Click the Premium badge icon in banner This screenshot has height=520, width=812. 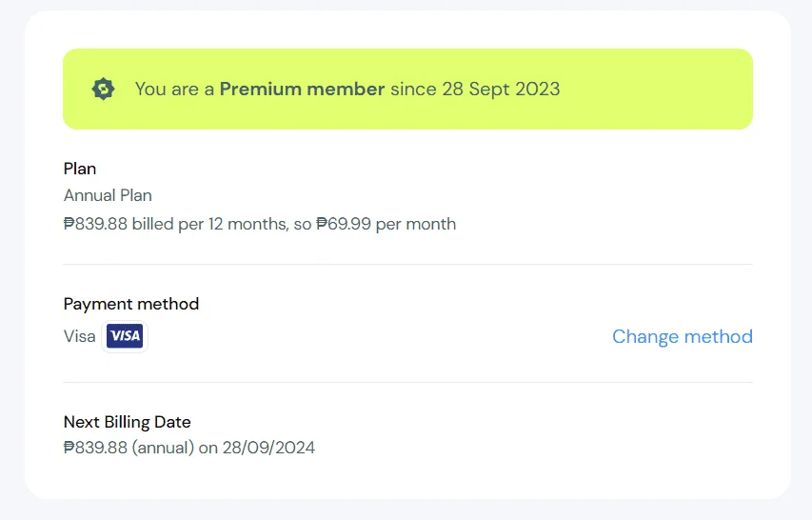pyautogui.click(x=103, y=90)
